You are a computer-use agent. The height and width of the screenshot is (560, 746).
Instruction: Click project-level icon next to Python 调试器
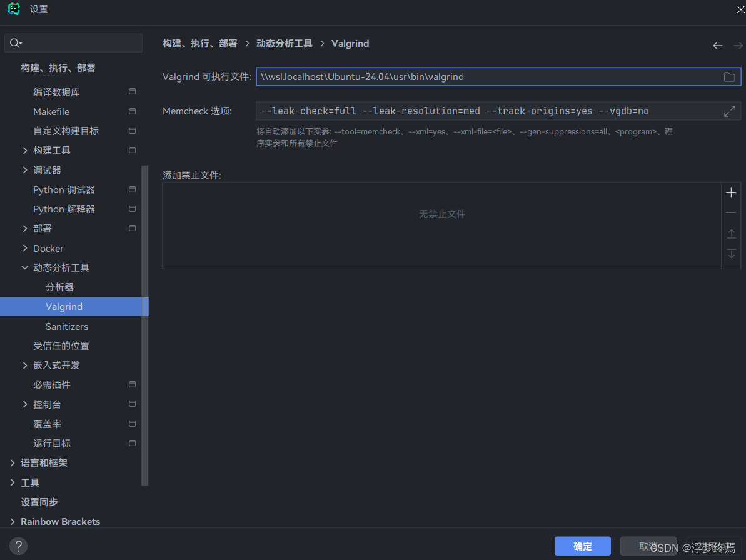click(133, 189)
